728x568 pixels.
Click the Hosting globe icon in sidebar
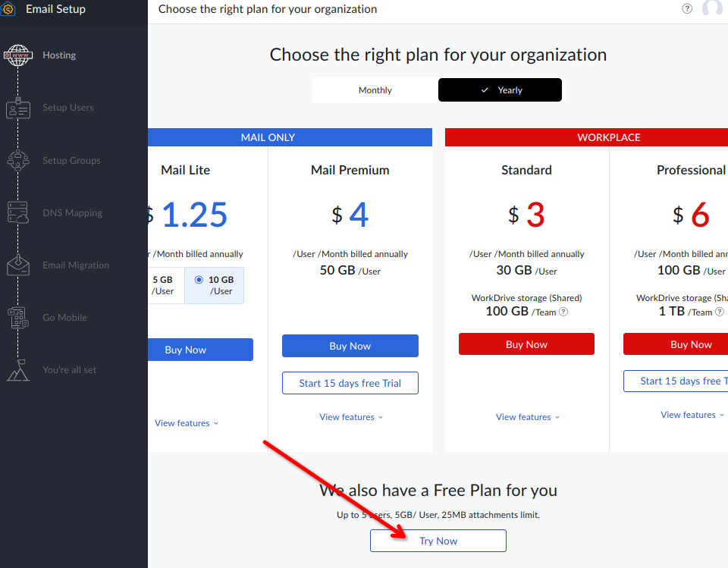[18, 55]
